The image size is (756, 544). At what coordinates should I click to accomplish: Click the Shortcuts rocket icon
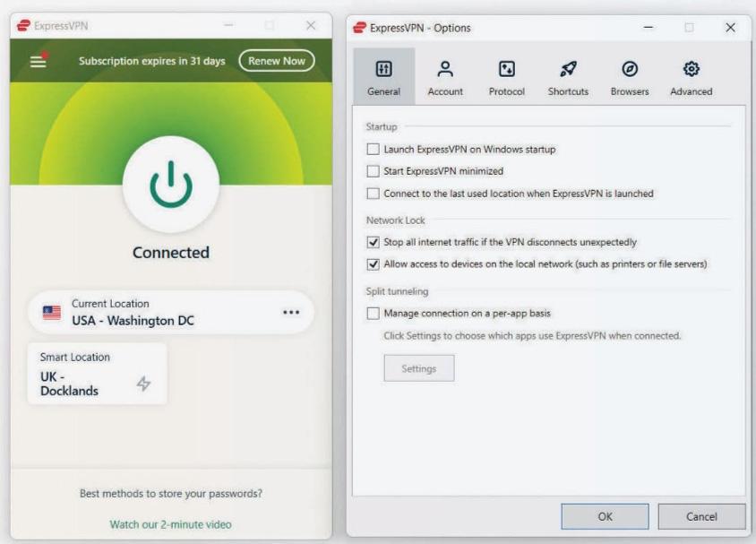(568, 69)
